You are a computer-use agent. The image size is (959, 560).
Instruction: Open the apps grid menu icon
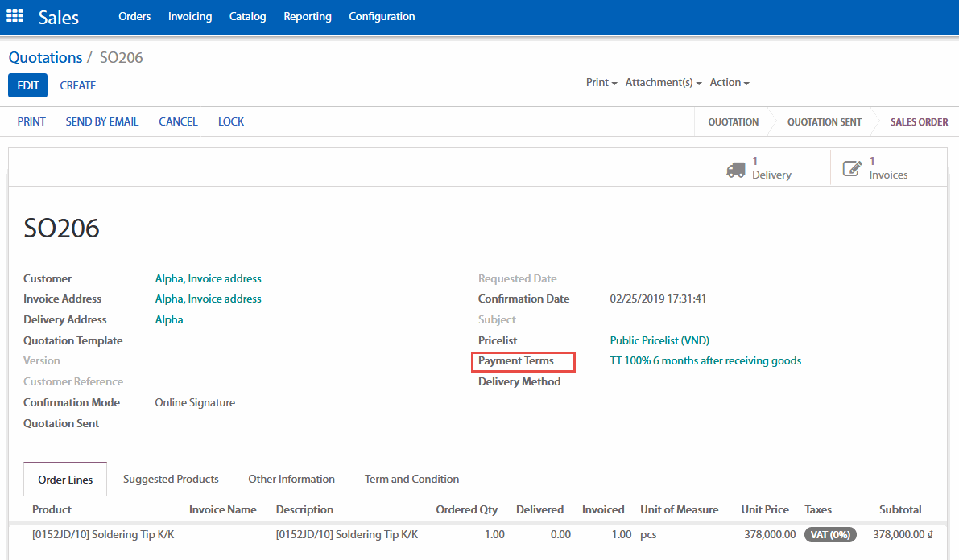click(x=15, y=16)
